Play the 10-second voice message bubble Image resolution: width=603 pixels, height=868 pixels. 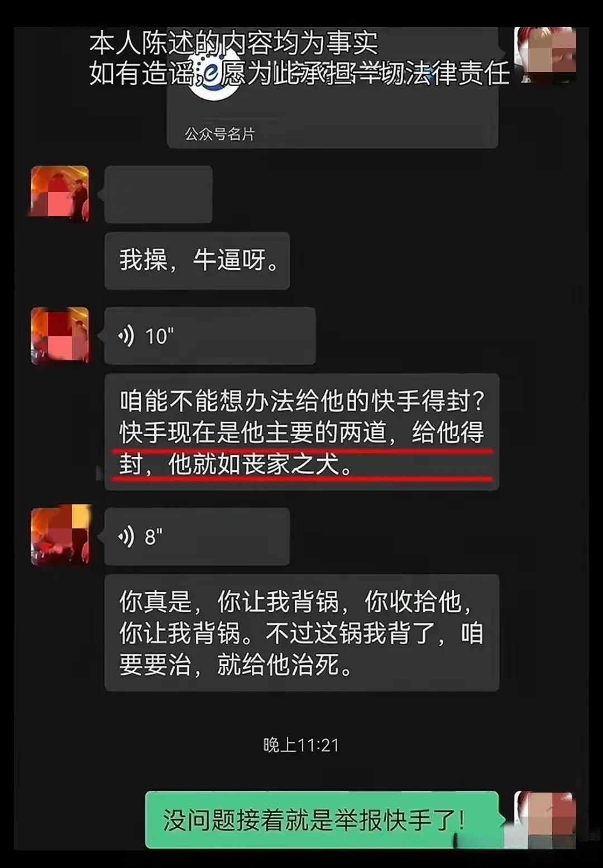pyautogui.click(x=210, y=336)
